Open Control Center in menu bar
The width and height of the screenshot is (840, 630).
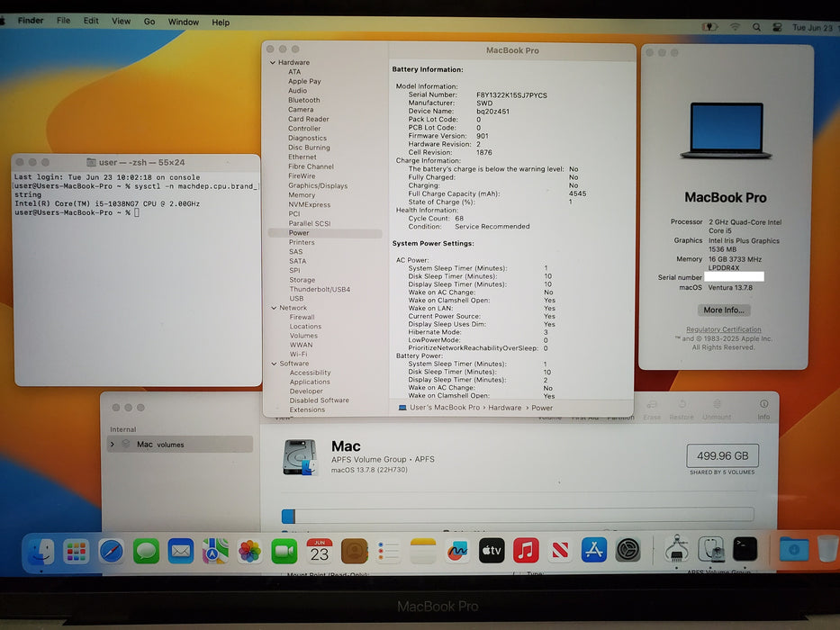[777, 27]
